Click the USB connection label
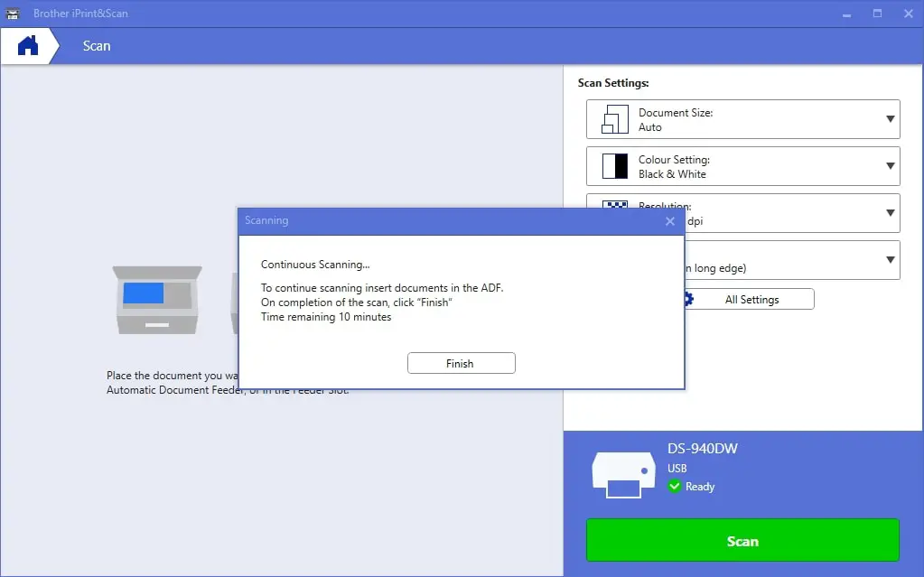 tap(677, 468)
